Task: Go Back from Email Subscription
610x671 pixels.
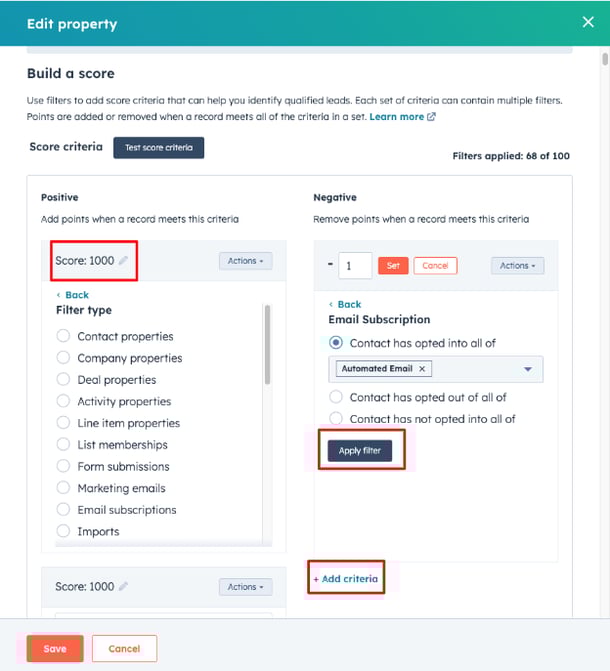Action: [345, 304]
